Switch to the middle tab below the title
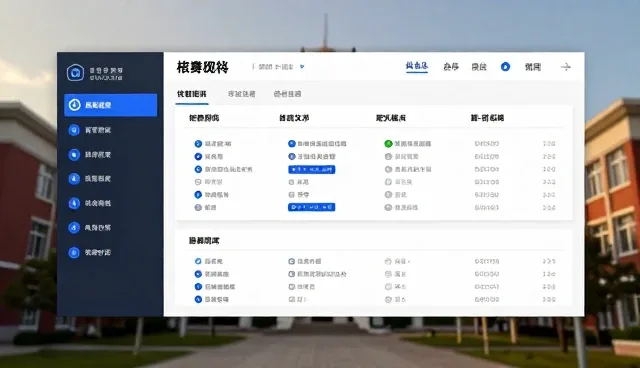 (242, 94)
